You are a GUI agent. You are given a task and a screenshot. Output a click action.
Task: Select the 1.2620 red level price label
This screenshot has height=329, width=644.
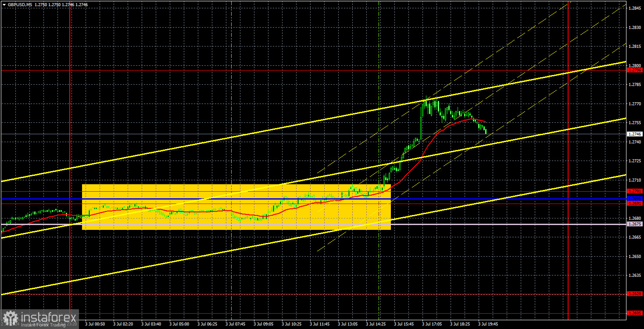[x=635, y=294]
